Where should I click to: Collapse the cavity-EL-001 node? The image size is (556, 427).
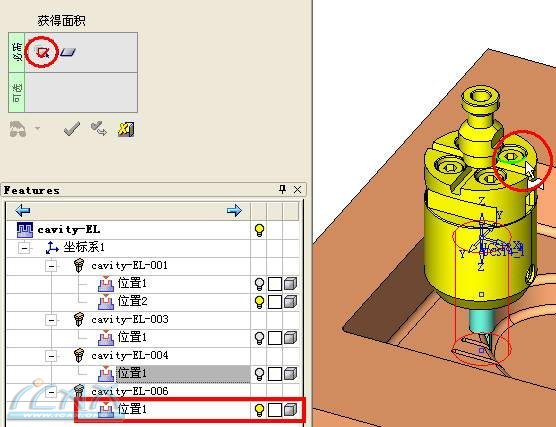click(x=51, y=266)
